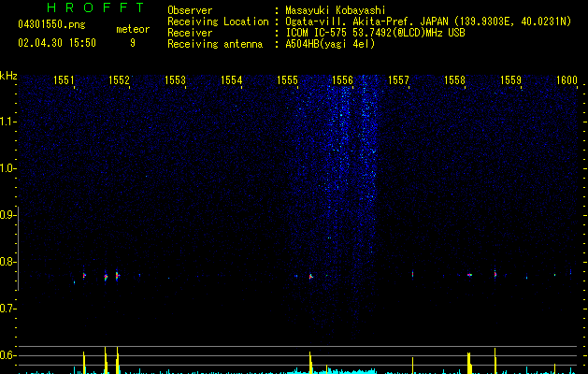Click the 1.1 kHz frequency label
Screen dimensions: 588x374
coord(7,122)
